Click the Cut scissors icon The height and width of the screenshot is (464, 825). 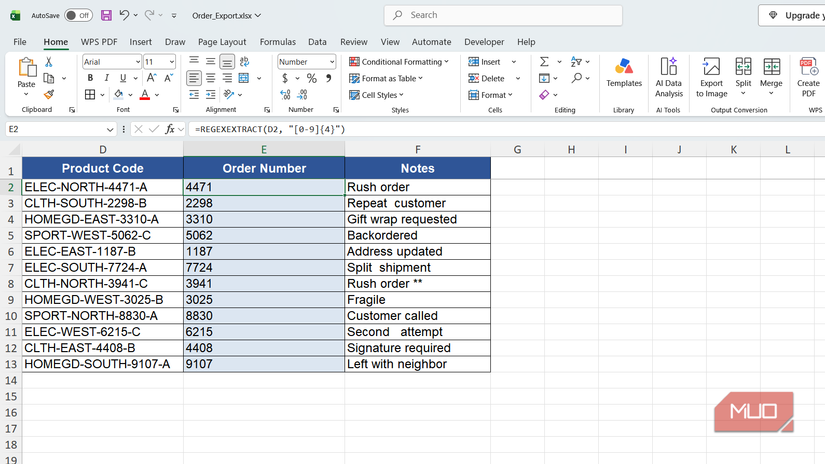coord(48,62)
